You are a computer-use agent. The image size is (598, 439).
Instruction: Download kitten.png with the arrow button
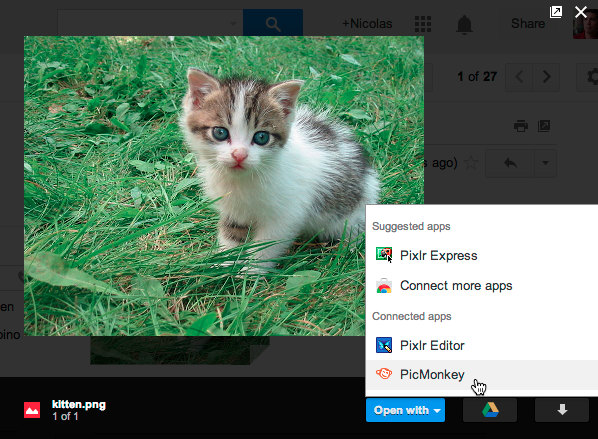click(562, 410)
